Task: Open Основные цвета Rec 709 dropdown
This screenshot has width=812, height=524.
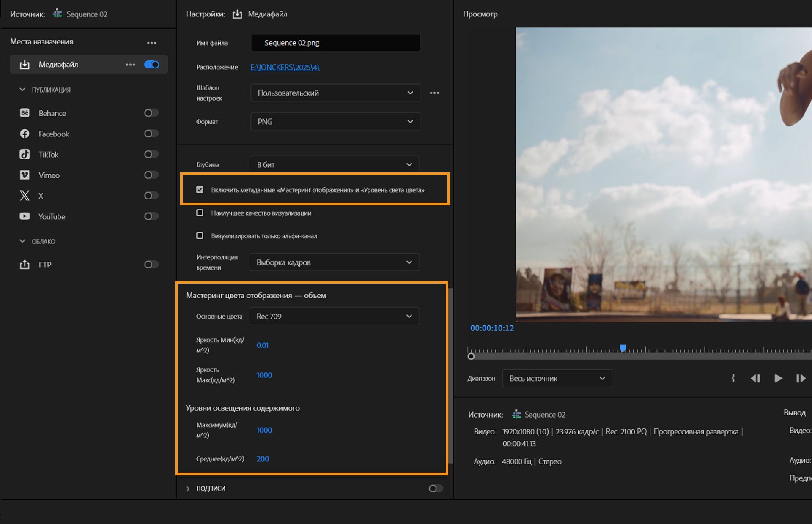Action: 334,316
